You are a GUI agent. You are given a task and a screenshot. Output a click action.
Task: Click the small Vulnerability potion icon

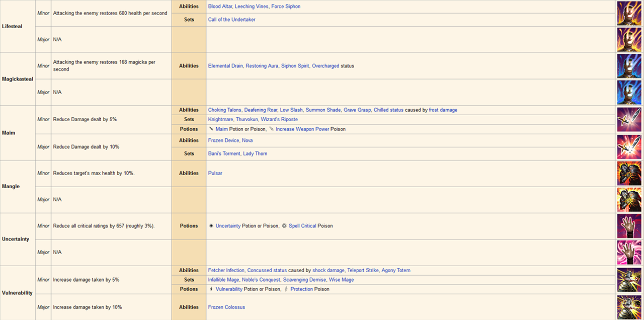pos(211,289)
